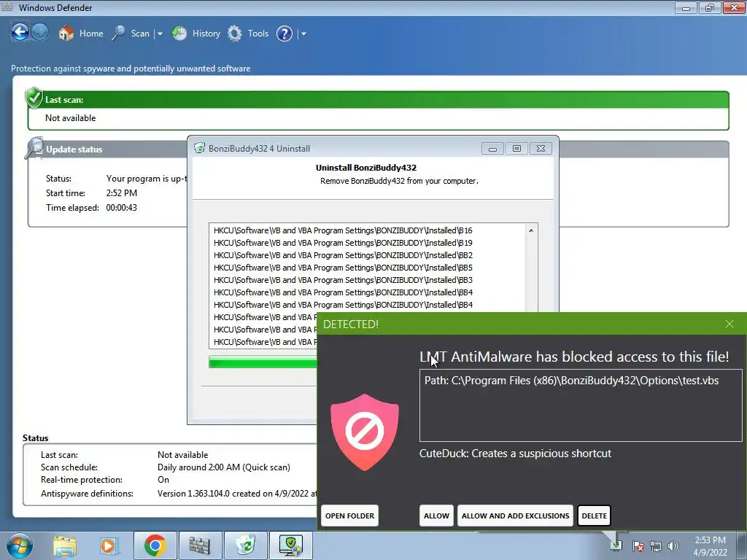
Task: Select the Scan menu label
Action: (140, 34)
